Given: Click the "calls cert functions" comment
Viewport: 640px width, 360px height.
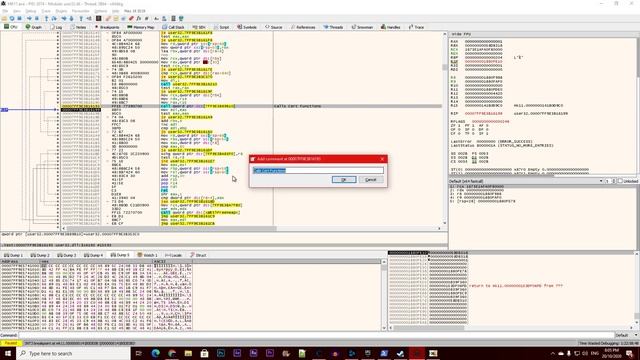Looking at the screenshot, I should (x=297, y=106).
